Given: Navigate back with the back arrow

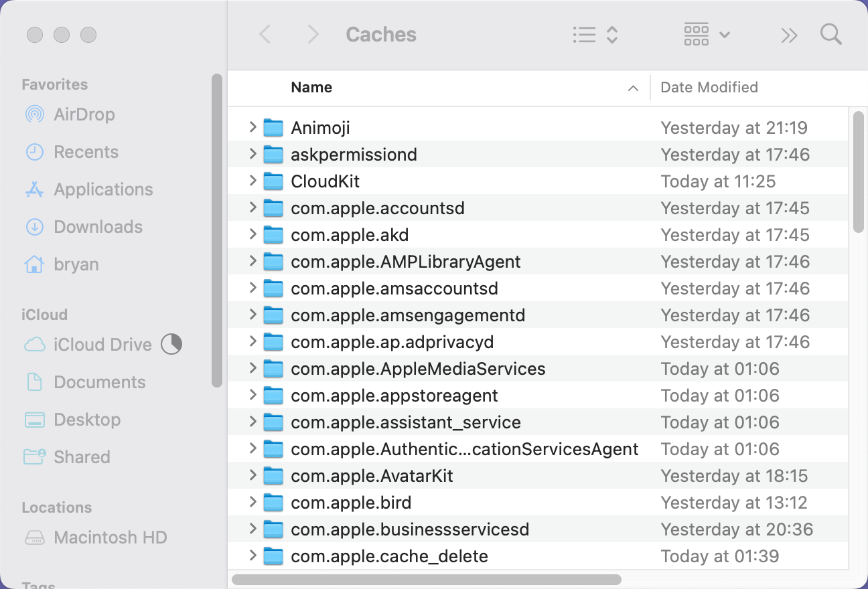Looking at the screenshot, I should (265, 34).
